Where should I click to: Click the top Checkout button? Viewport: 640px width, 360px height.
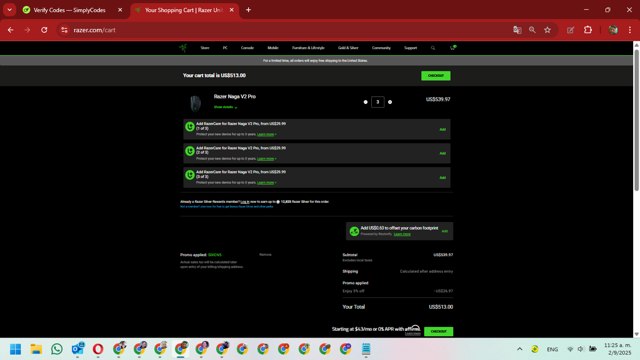pos(436,76)
